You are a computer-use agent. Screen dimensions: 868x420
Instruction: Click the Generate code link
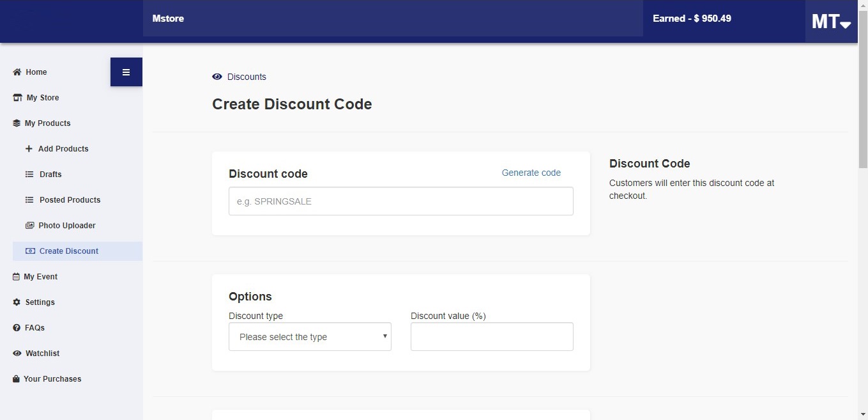pos(531,173)
